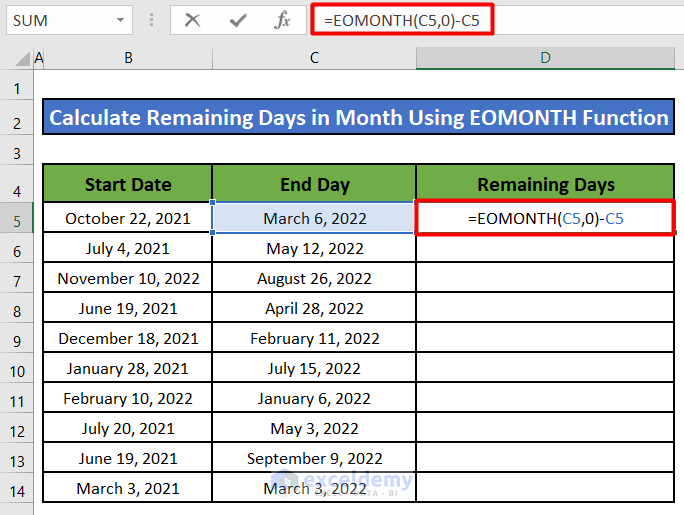Open the Insert Function fx dialog
The height and width of the screenshot is (515, 684).
[283, 20]
